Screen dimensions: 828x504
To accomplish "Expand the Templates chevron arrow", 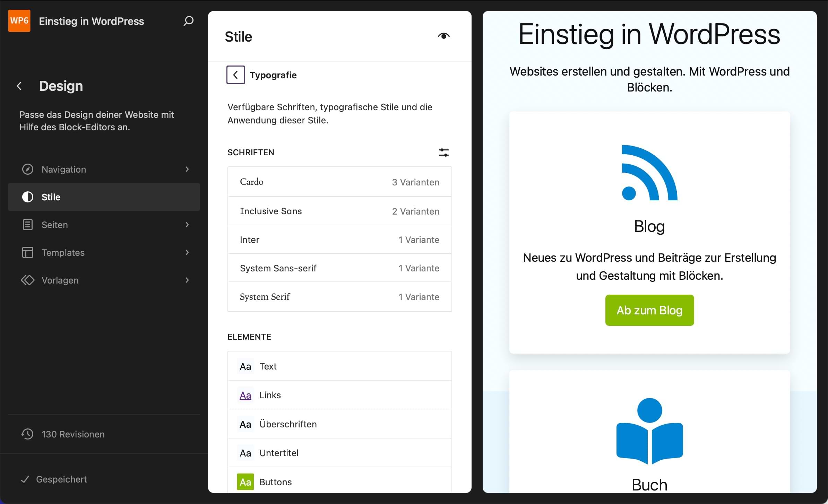I will click(x=187, y=252).
